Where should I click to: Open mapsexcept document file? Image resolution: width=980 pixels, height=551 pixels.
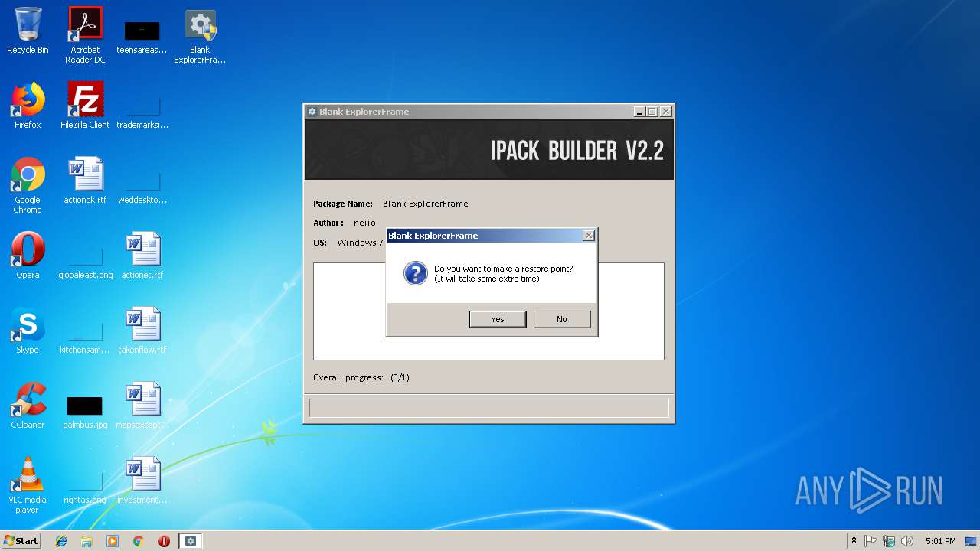pyautogui.click(x=142, y=406)
